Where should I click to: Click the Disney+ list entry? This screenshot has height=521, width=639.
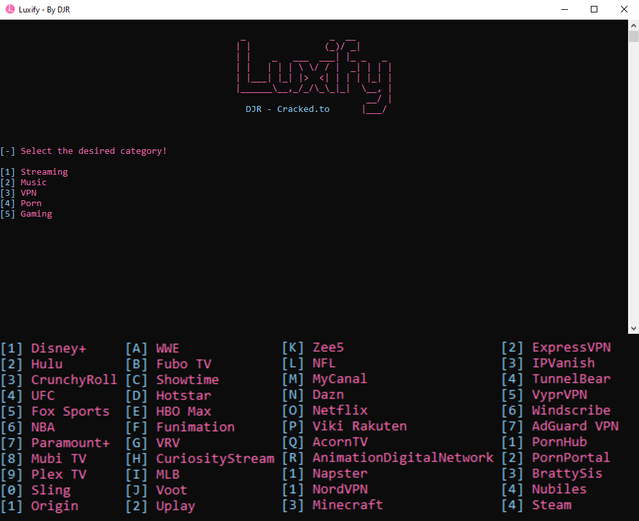44,349
